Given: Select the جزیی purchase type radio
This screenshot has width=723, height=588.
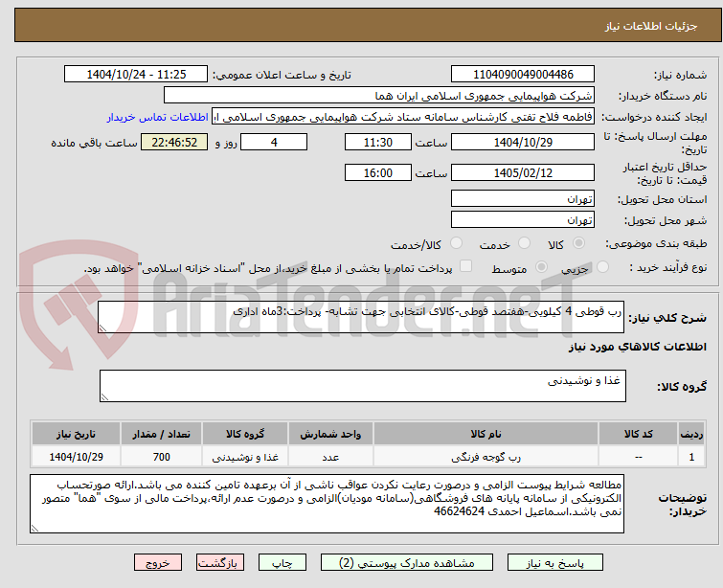Looking at the screenshot, I should [x=602, y=266].
